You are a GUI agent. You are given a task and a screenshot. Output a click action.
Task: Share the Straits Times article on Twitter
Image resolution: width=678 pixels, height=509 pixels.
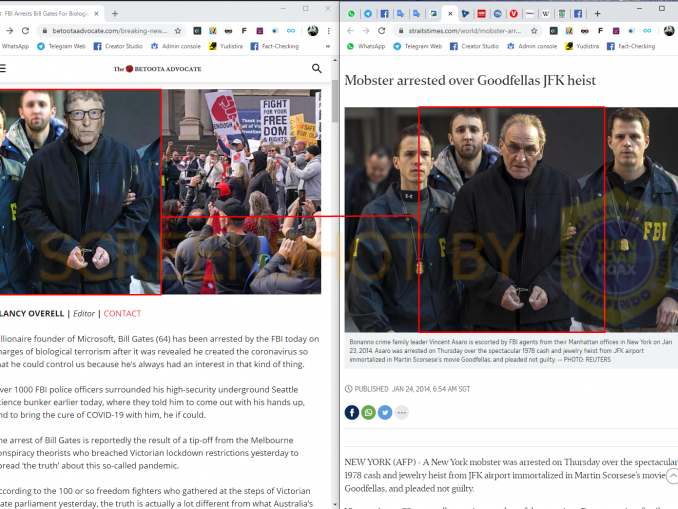pos(385,413)
